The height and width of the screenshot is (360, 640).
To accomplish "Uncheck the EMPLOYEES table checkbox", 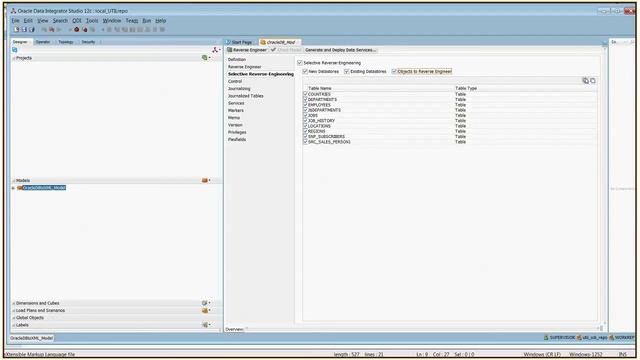I will tap(305, 104).
